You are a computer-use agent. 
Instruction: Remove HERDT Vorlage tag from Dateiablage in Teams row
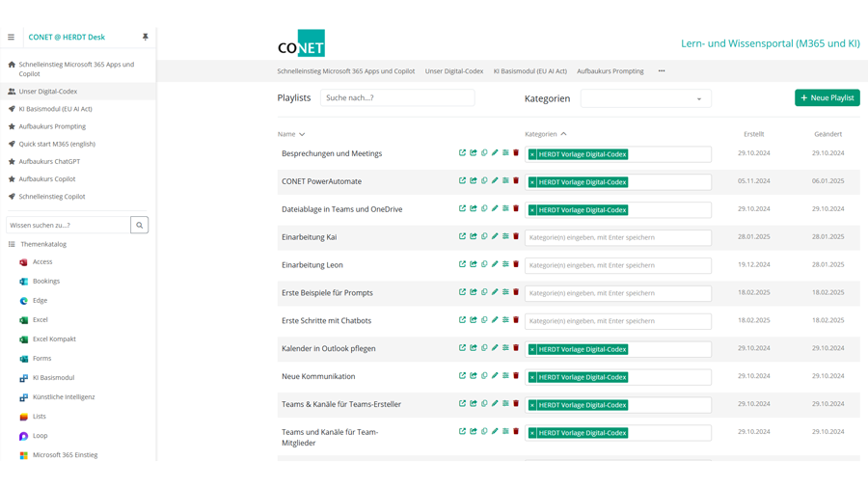(532, 210)
